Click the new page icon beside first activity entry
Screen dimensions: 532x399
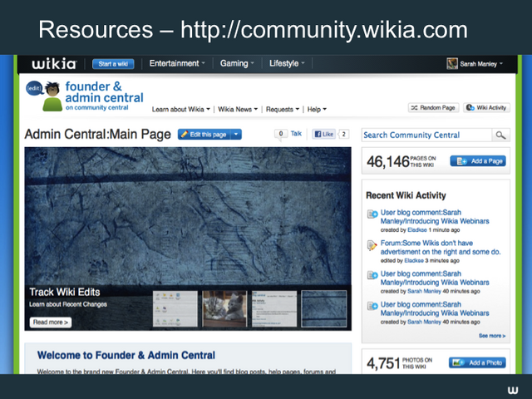(372, 214)
